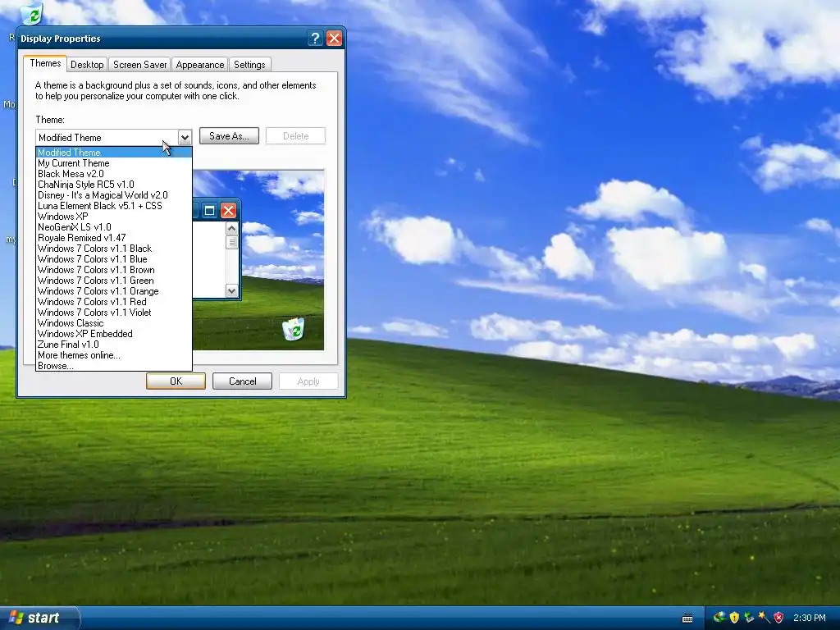Switch to the Desktop tab
The width and height of the screenshot is (840, 630).
click(87, 65)
